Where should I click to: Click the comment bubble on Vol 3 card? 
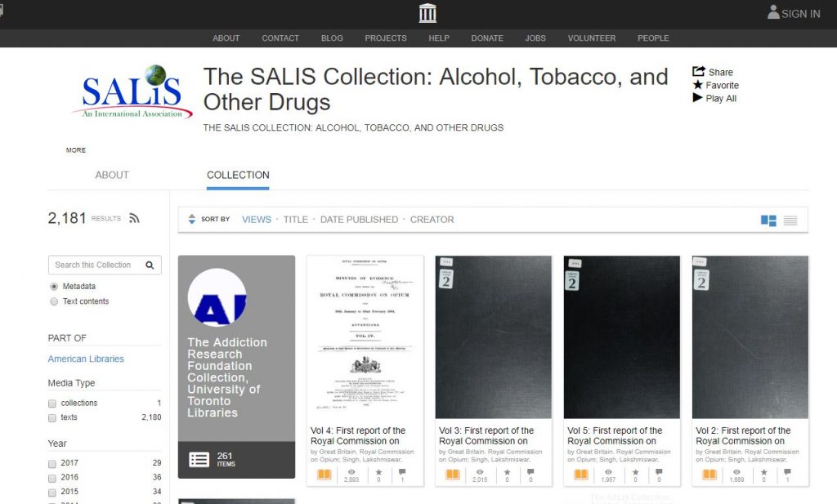(x=530, y=472)
